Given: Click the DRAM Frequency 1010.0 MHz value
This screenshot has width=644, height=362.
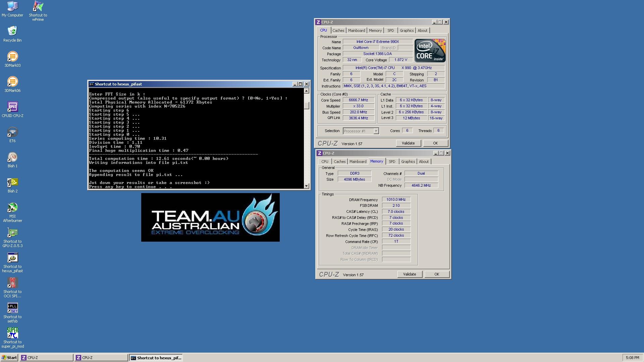Looking at the screenshot, I should [x=396, y=200].
